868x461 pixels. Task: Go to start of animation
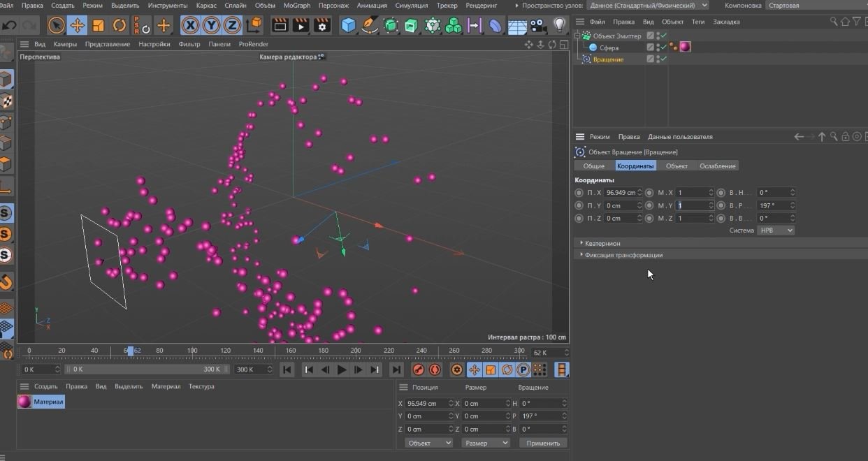point(287,369)
